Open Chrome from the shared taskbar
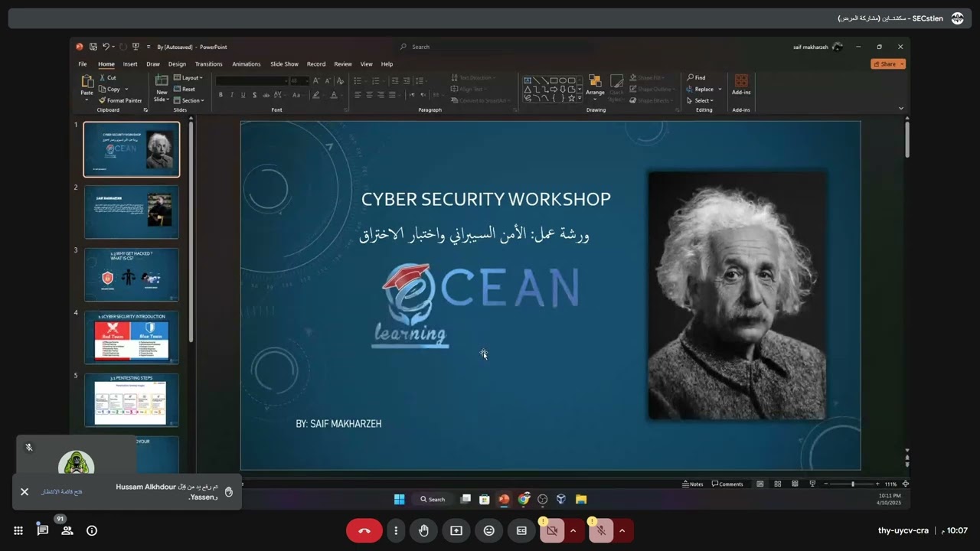Screen dimensions: 980x551 [x=524, y=499]
